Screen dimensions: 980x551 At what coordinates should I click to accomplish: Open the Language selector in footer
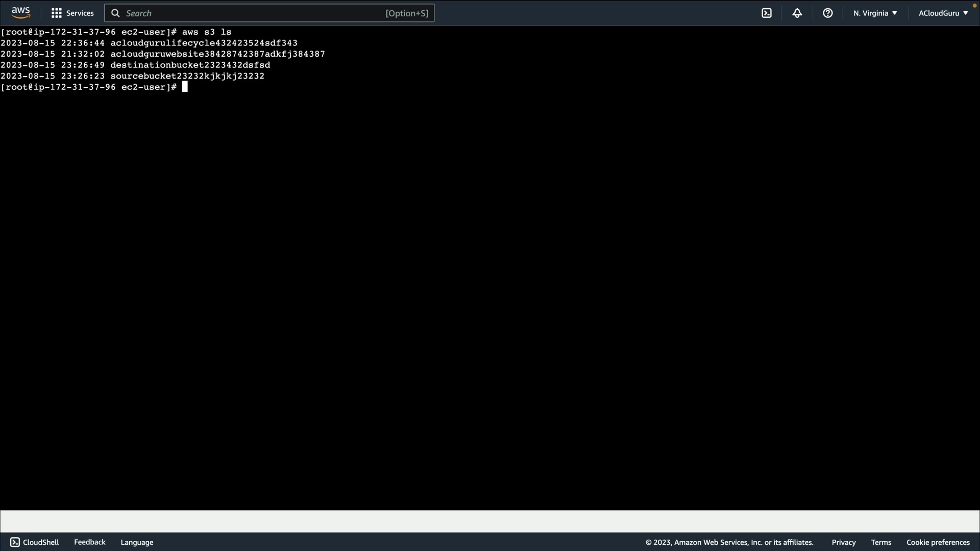coord(137,542)
